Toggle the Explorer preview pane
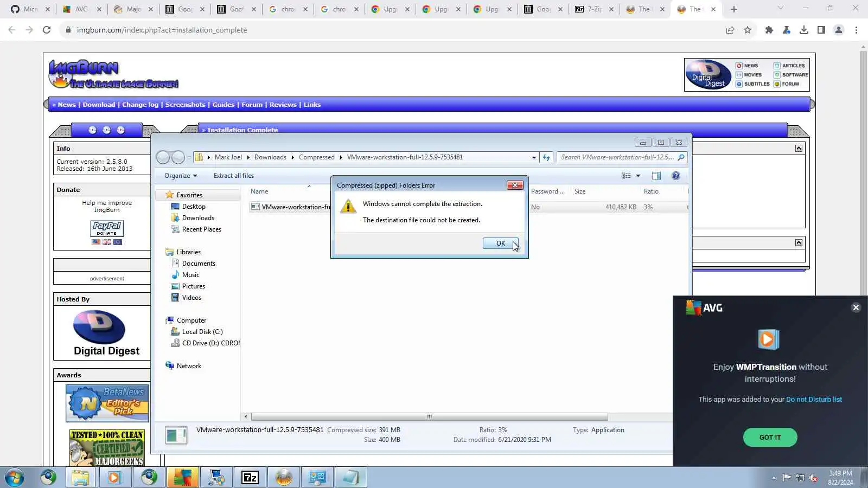The width and height of the screenshot is (868, 488). pos(656,176)
